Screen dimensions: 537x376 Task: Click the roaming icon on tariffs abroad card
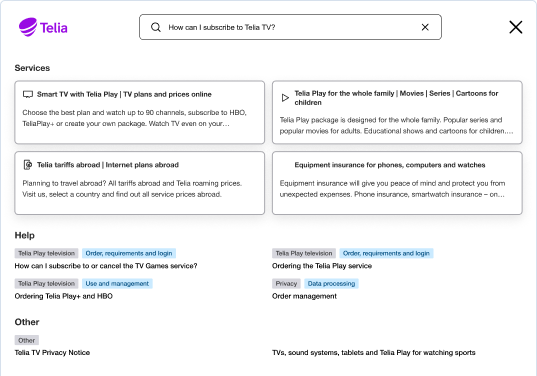coord(28,165)
